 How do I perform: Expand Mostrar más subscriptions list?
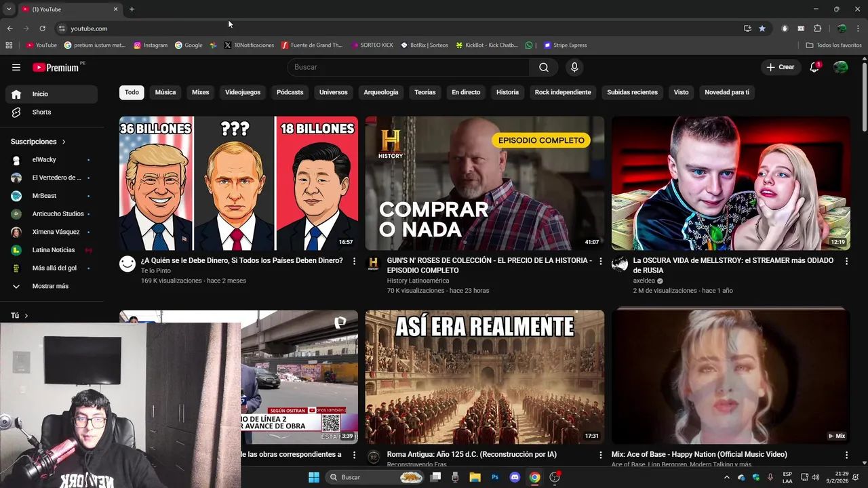tap(52, 286)
